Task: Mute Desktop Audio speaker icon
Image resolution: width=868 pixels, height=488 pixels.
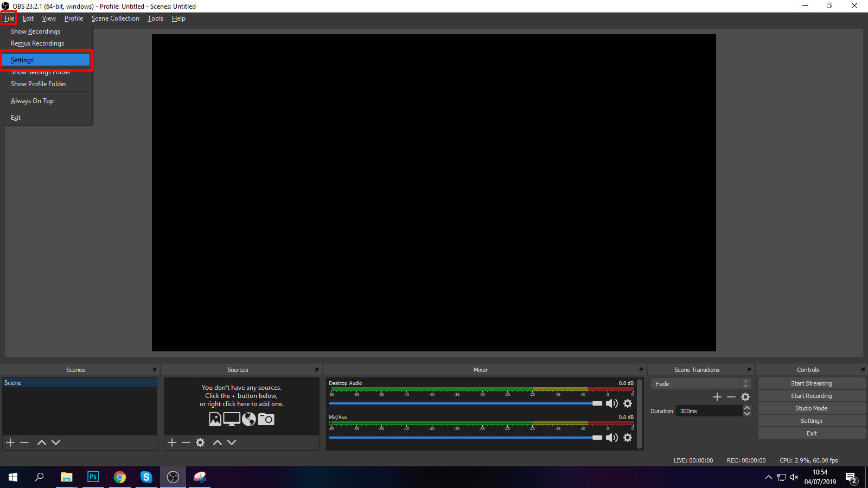Action: [x=611, y=403]
